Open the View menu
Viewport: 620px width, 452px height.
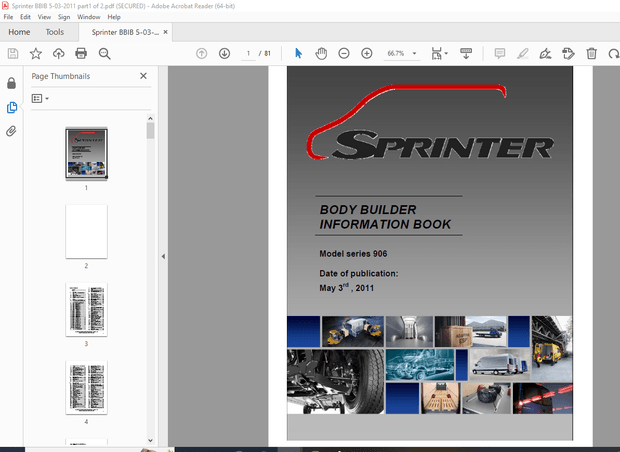[x=44, y=17]
